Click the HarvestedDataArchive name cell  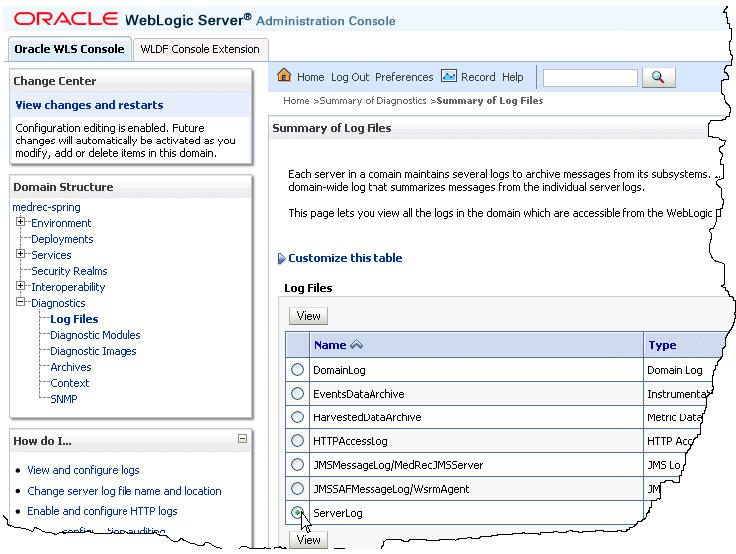click(476, 417)
